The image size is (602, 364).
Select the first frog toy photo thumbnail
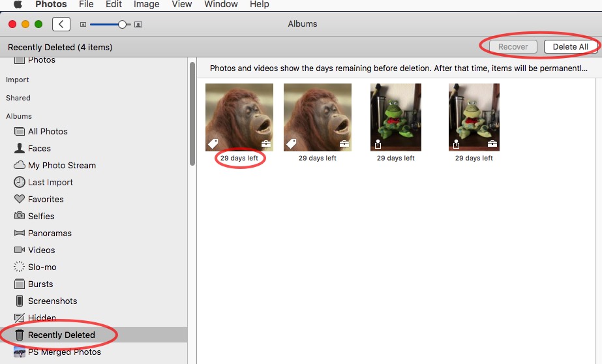click(x=396, y=117)
